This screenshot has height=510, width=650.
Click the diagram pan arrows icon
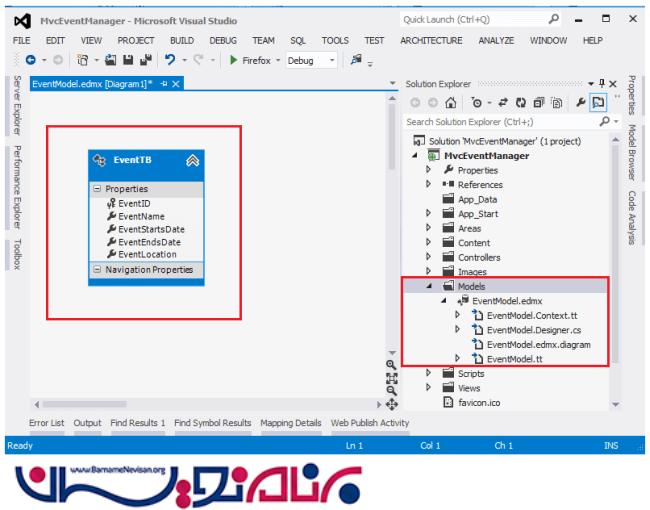coord(392,404)
